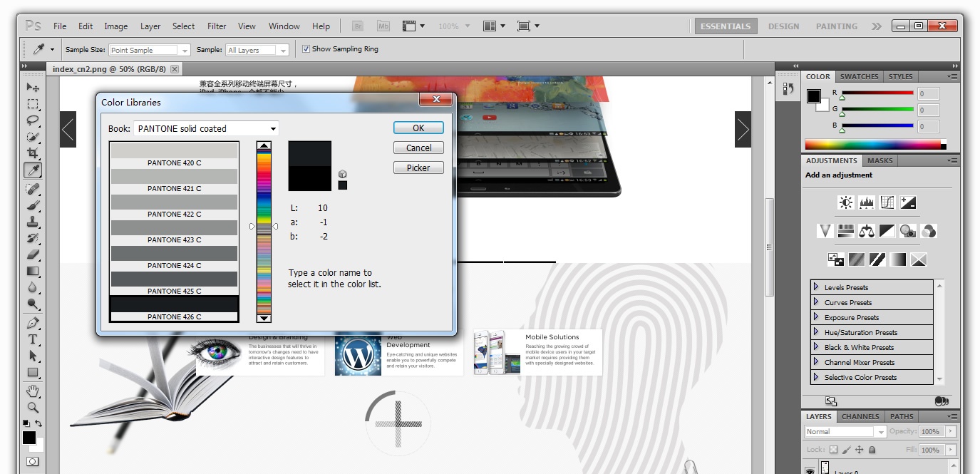Screen dimensions: 980x474
Task: Select the Rectangle shape tool
Action: pos(33,372)
